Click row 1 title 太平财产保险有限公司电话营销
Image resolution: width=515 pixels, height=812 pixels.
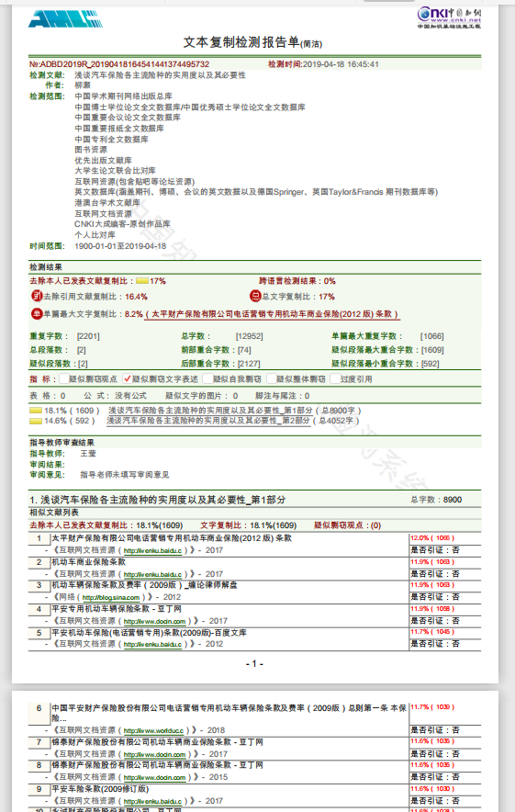(x=172, y=538)
